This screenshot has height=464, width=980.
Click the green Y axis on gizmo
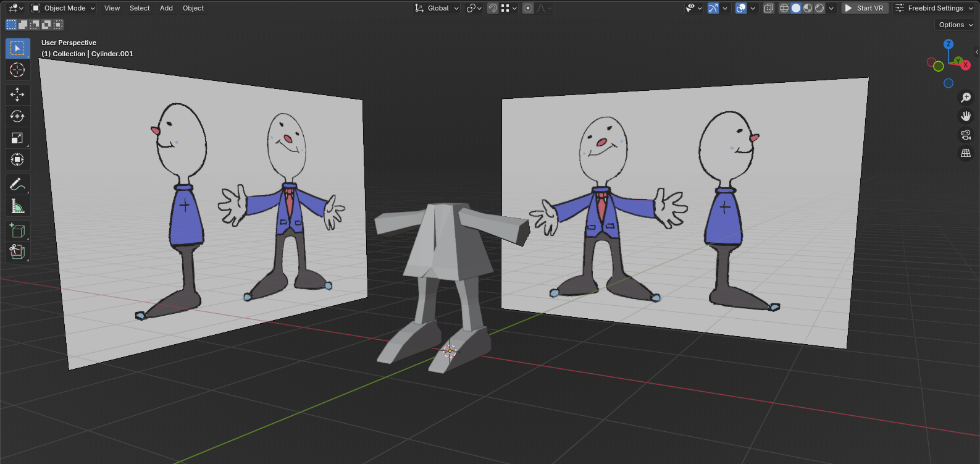pos(958,61)
